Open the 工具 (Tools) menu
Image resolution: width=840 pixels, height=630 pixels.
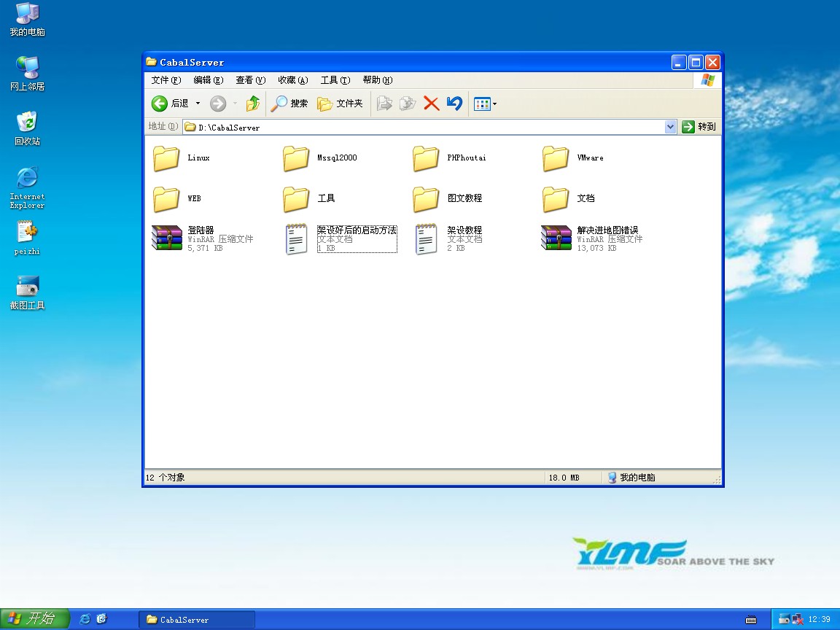(335, 80)
